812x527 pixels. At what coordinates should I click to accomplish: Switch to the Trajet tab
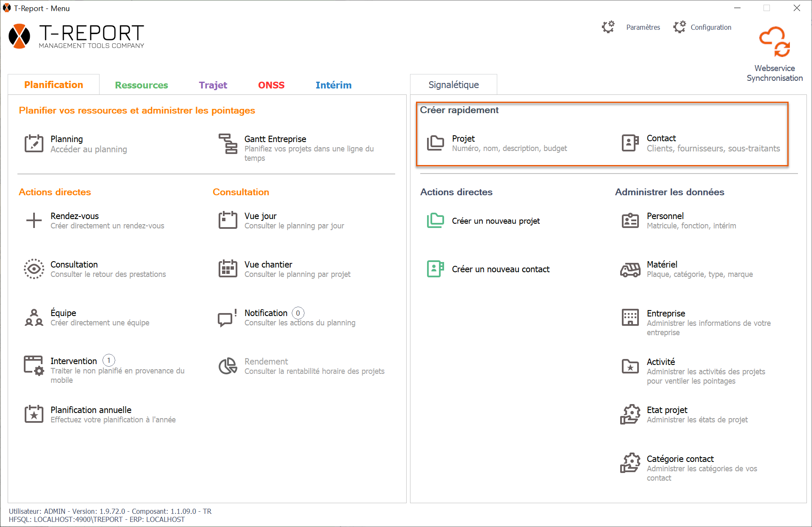[x=213, y=85]
